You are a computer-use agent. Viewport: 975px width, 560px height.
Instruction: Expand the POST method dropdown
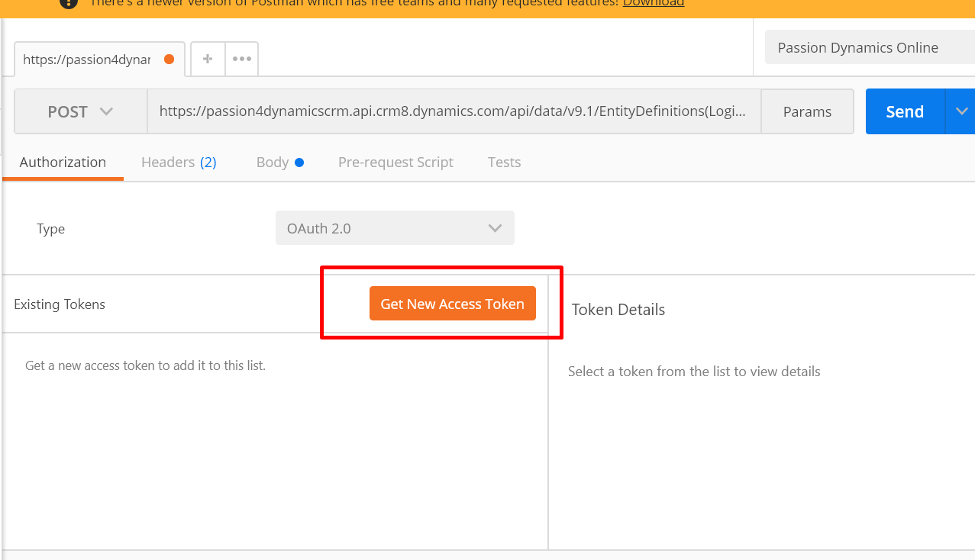coord(80,111)
